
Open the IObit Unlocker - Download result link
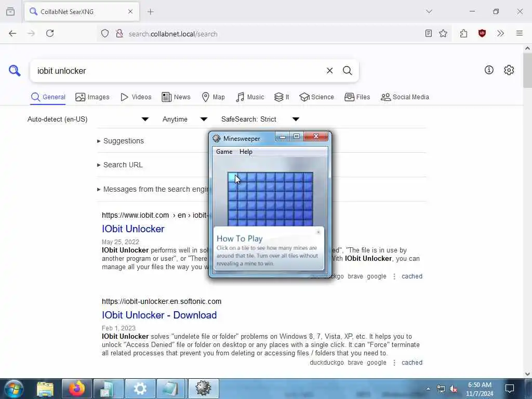[x=159, y=315]
